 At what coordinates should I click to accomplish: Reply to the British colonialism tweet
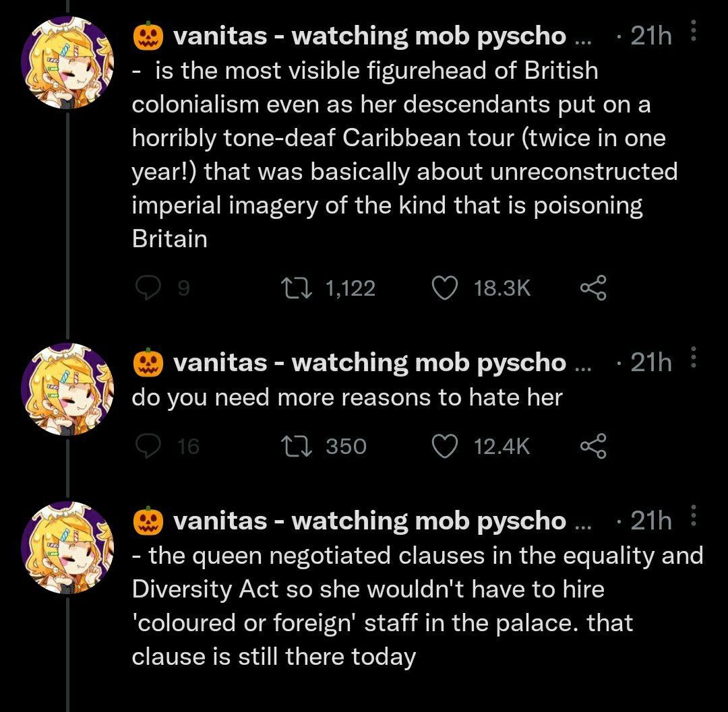point(147,288)
